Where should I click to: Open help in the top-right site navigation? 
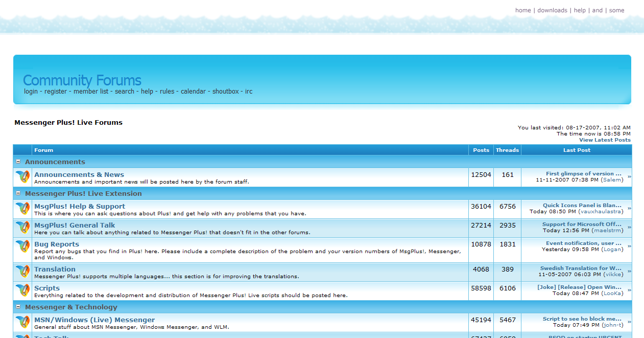(x=580, y=10)
